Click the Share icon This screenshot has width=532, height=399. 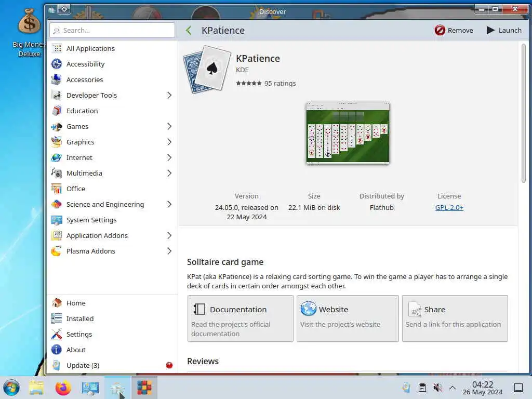415,310
